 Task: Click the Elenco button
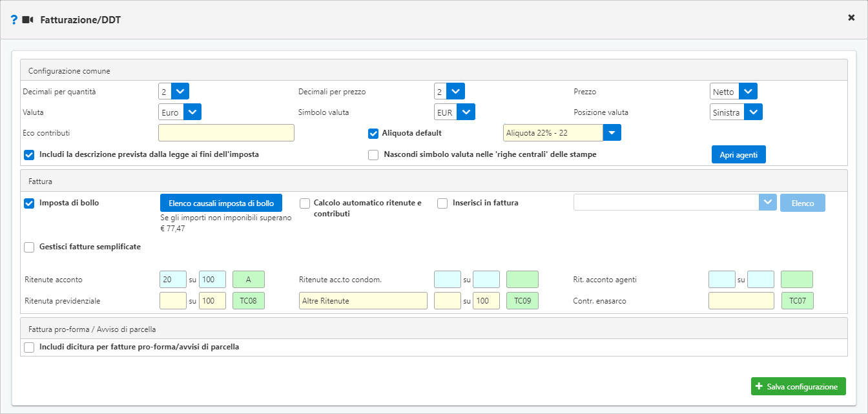tap(803, 203)
